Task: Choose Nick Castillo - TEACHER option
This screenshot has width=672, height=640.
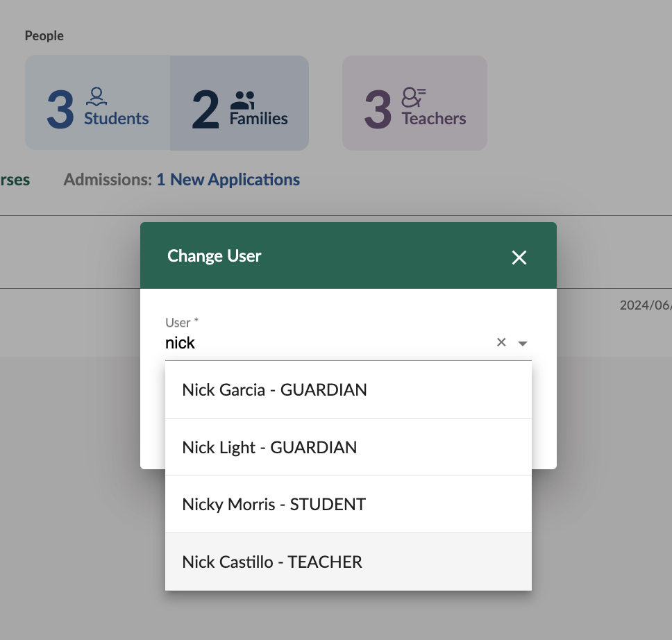Action: 348,562
